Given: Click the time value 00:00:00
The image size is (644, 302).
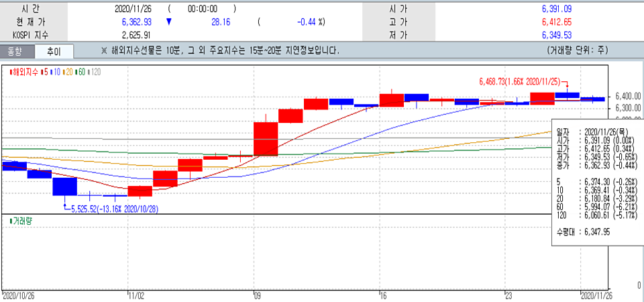Looking at the screenshot, I should point(203,9).
